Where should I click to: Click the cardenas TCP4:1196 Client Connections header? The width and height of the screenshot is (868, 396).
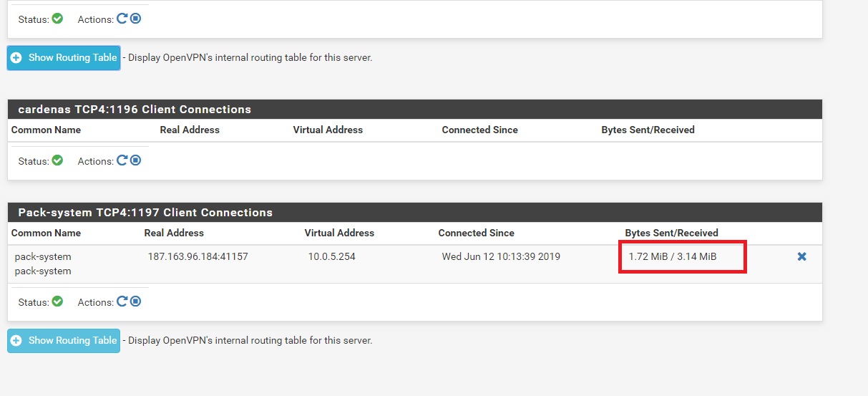(x=135, y=110)
